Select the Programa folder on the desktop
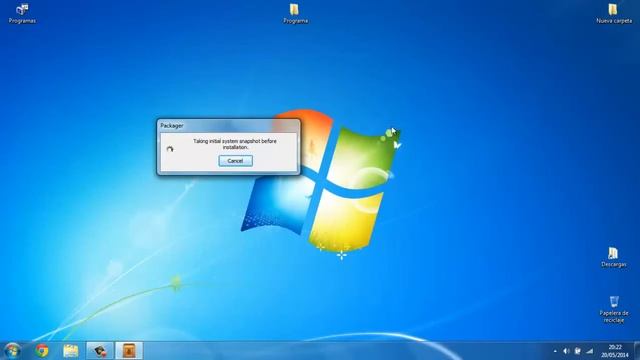 coord(295,13)
